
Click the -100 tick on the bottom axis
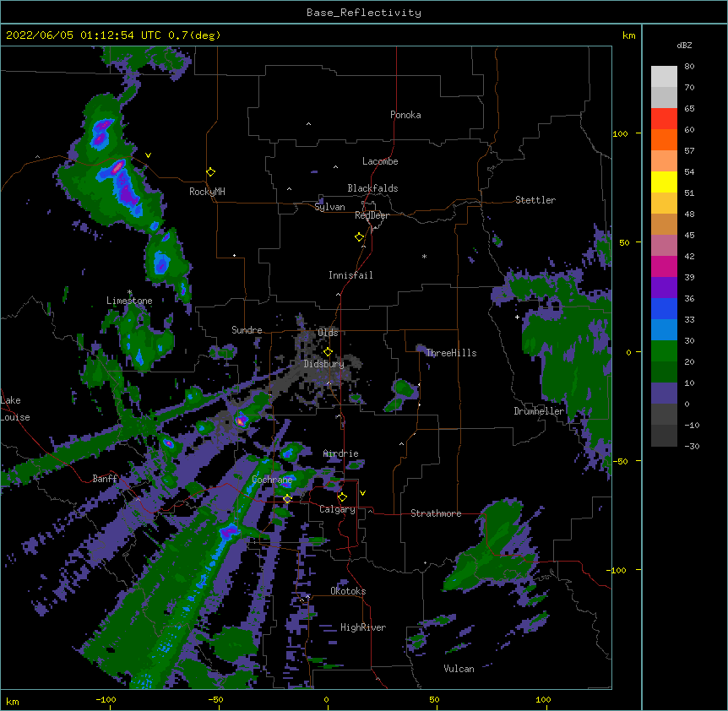106,699
